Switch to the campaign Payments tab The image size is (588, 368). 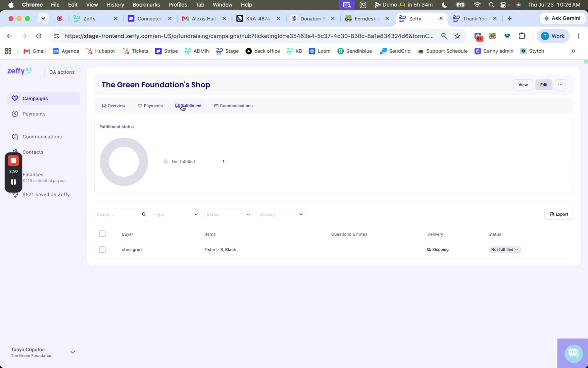tap(150, 106)
